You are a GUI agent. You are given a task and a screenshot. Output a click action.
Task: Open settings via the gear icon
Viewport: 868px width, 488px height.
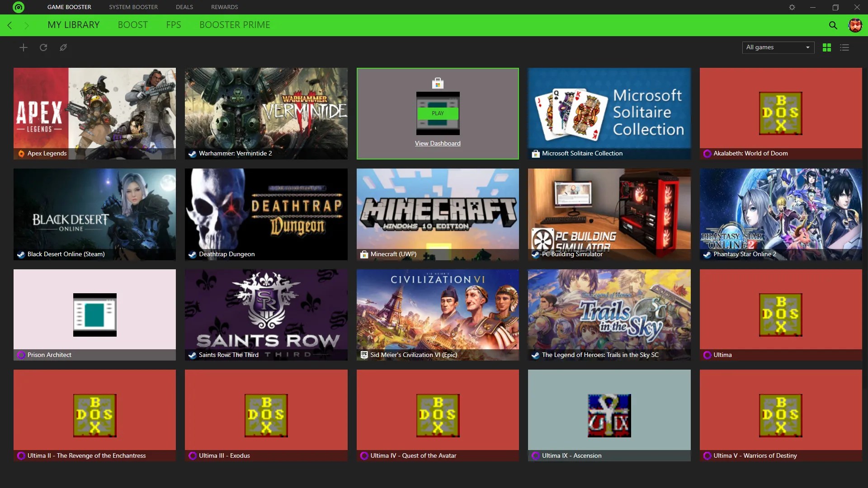792,7
